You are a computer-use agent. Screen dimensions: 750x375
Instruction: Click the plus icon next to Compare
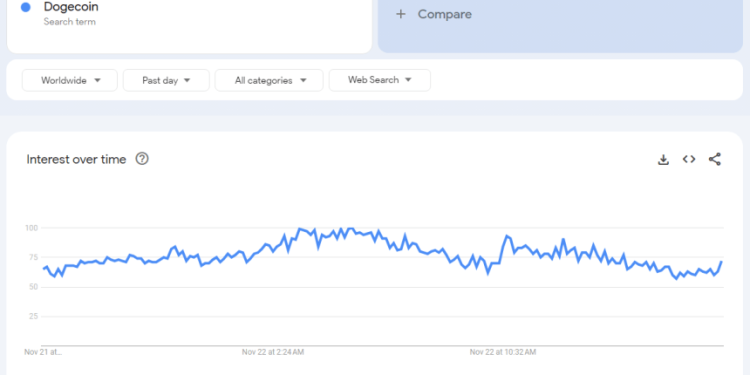pos(401,14)
